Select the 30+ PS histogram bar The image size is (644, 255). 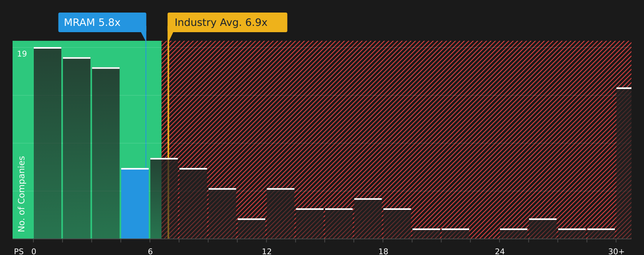(624, 163)
